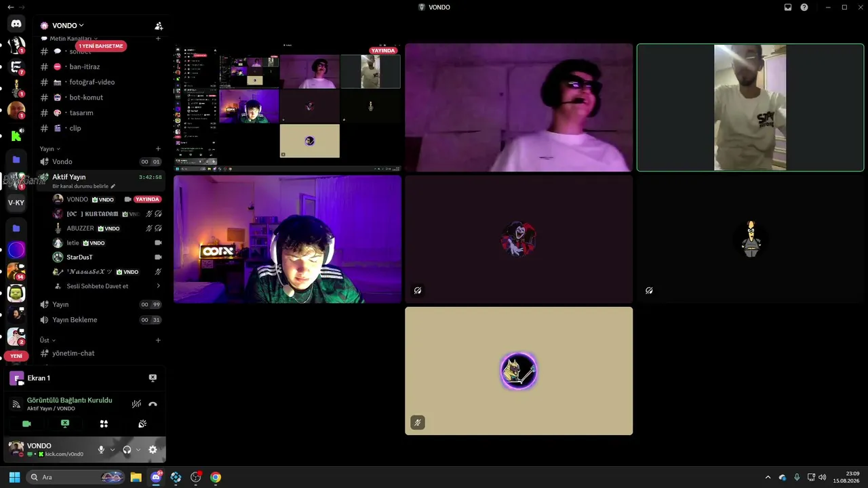Stop streaming Ekran 1 icon
Screen dimensions: 868x488
tap(153, 378)
